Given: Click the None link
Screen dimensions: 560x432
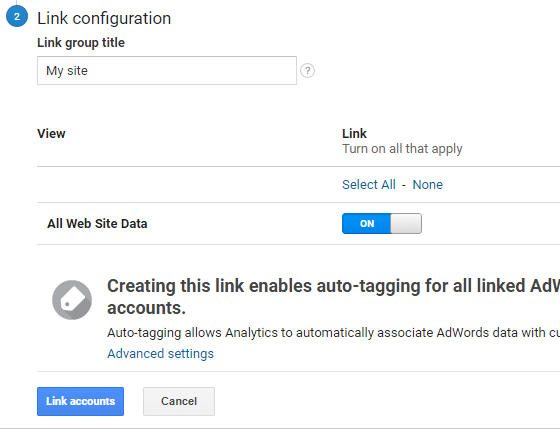Looking at the screenshot, I should pos(428,185).
